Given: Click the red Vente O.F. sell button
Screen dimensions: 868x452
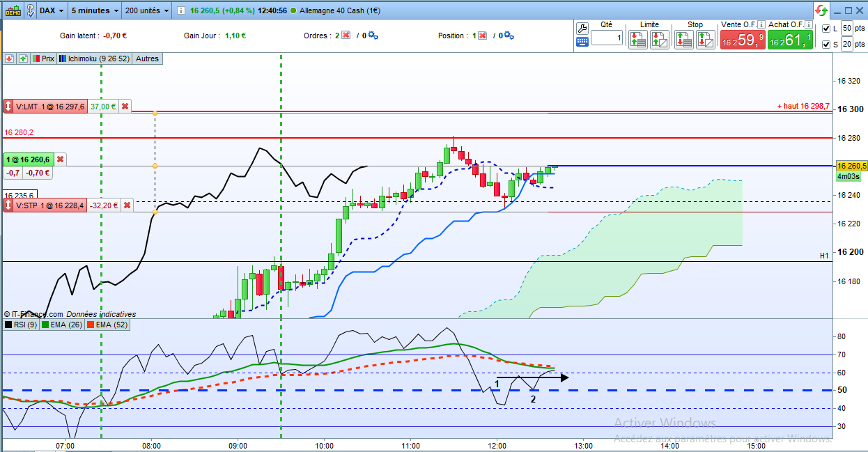Looking at the screenshot, I should coord(743,40).
